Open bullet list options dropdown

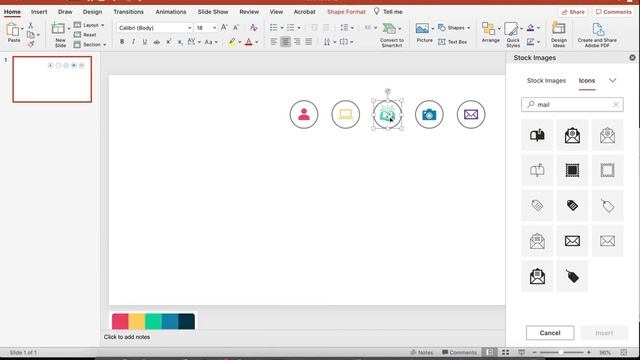coord(282,28)
